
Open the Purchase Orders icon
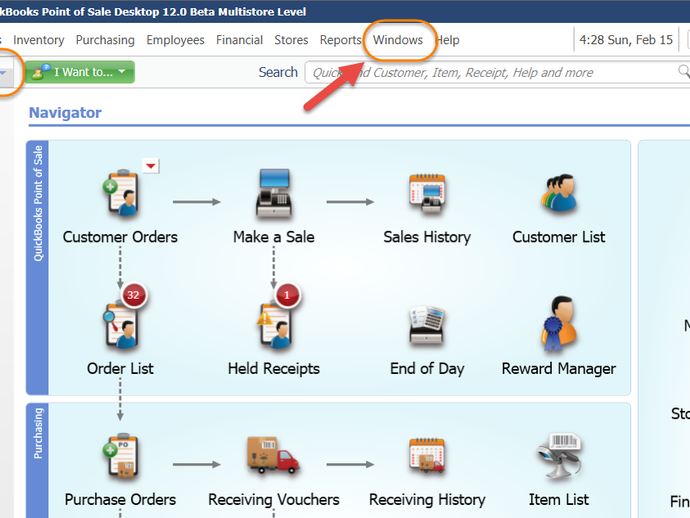[121, 456]
